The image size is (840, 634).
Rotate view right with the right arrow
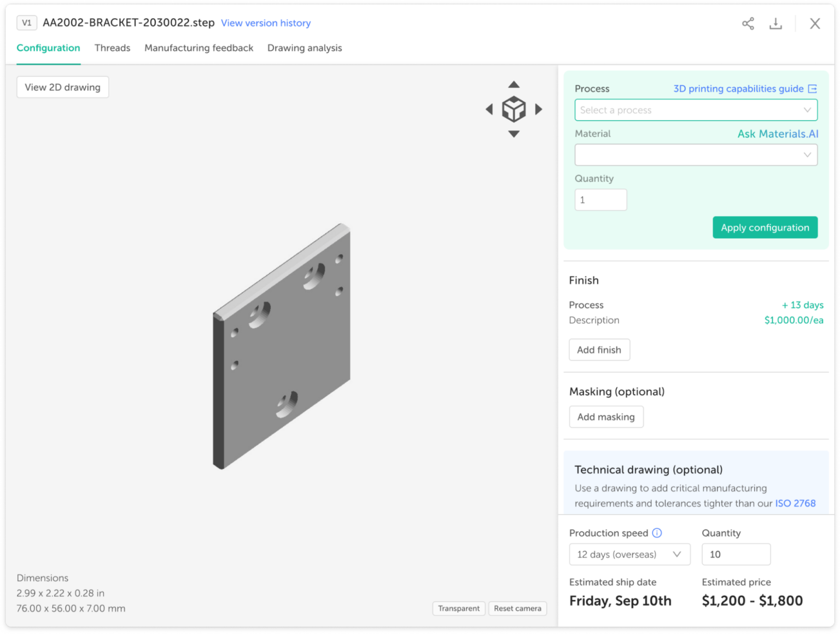(x=539, y=109)
